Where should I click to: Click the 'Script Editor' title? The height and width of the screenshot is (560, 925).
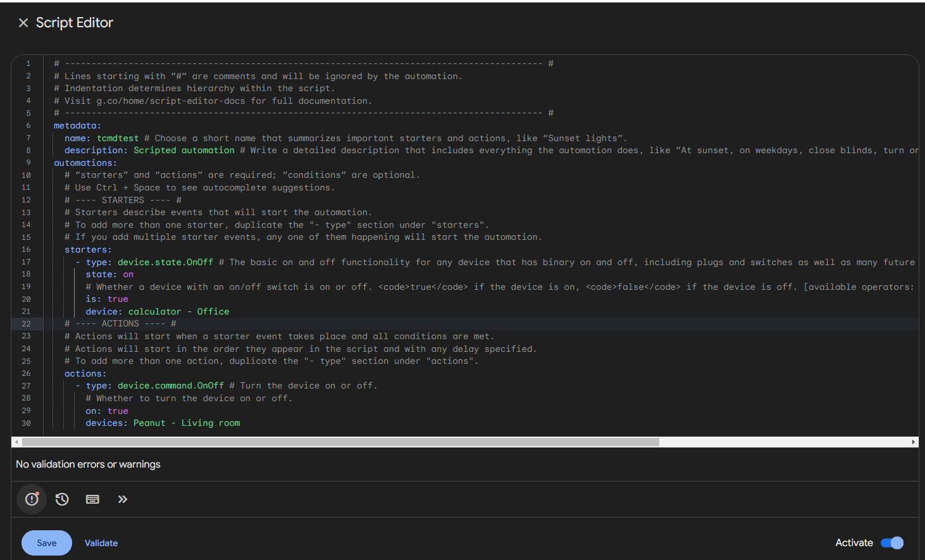[x=75, y=23]
